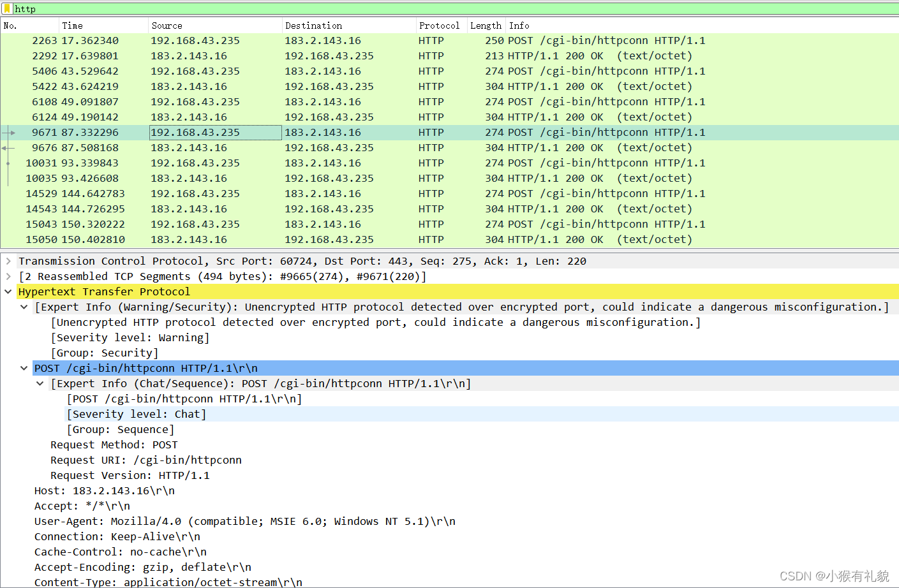Image resolution: width=899 pixels, height=588 pixels.
Task: Select the Severity level: Chat line
Action: click(137, 414)
